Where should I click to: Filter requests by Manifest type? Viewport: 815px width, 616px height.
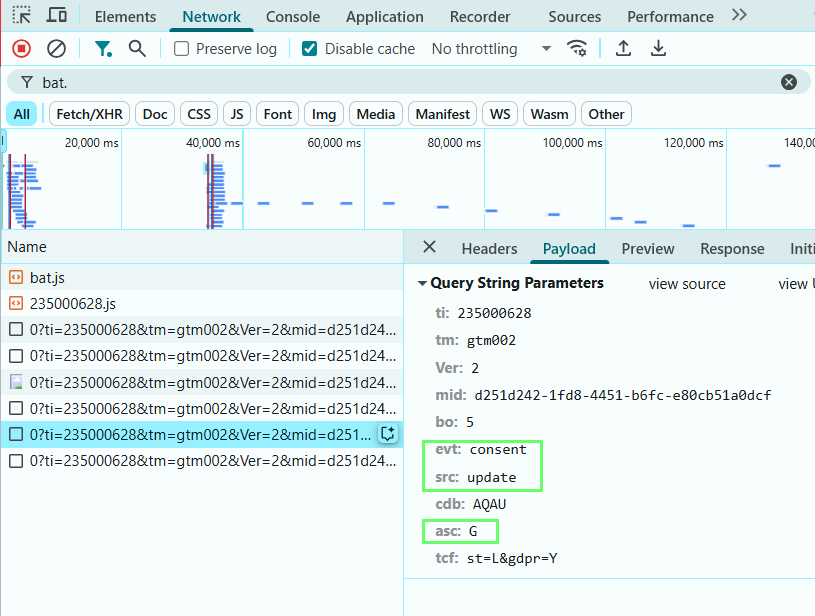pos(442,114)
